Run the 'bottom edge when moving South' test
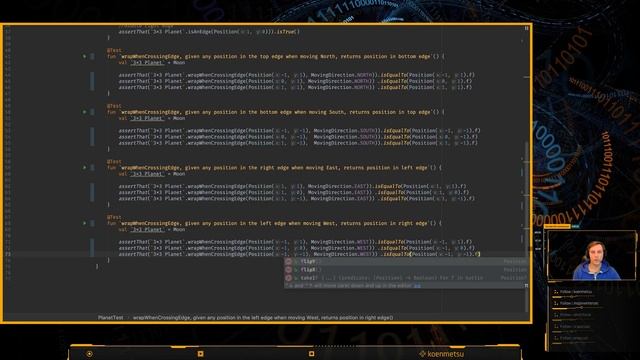This screenshot has width=640, height=360. [84, 112]
